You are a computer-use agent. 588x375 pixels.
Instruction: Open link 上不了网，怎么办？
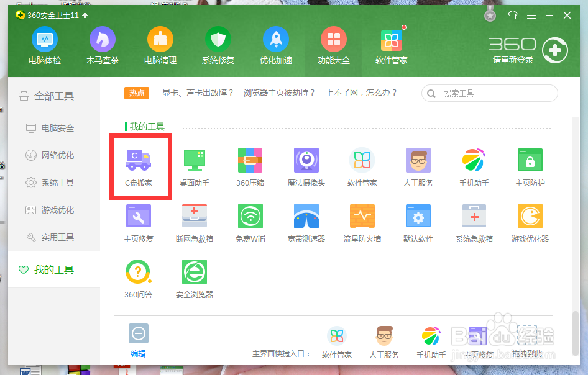pos(362,93)
